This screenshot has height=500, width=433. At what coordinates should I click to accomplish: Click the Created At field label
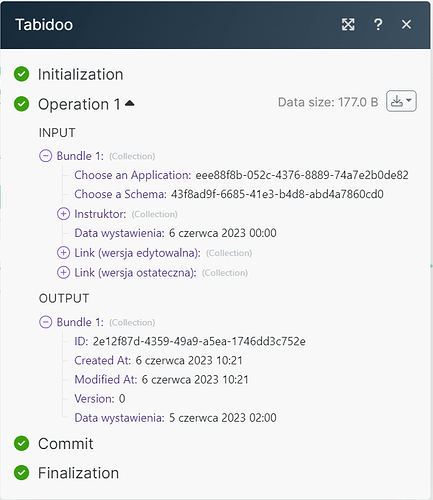pos(103,360)
